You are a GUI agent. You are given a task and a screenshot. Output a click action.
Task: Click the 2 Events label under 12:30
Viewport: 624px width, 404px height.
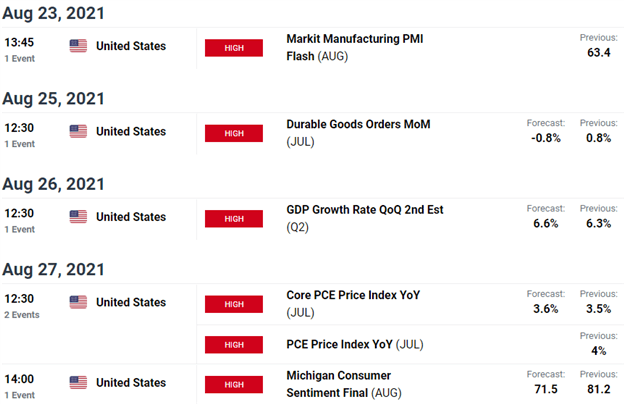coord(22,315)
